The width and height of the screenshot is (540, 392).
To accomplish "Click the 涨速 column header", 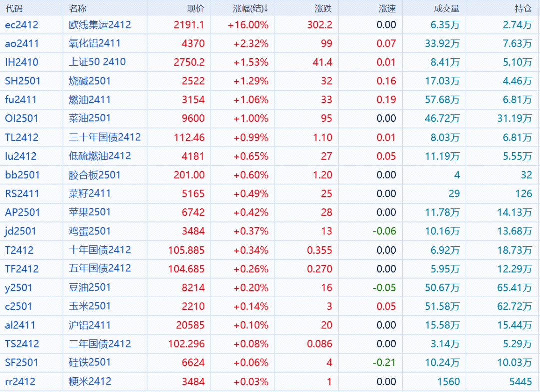I will (388, 8).
